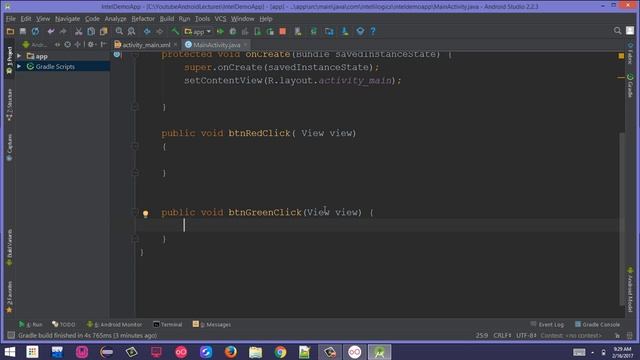
Task: Select Gradle Scripts in project tree
Action: click(55, 67)
